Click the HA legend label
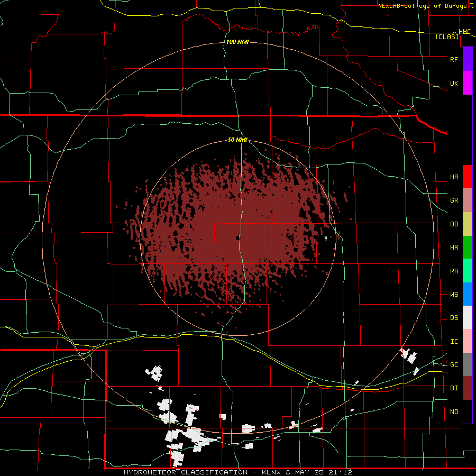 click(454, 177)
